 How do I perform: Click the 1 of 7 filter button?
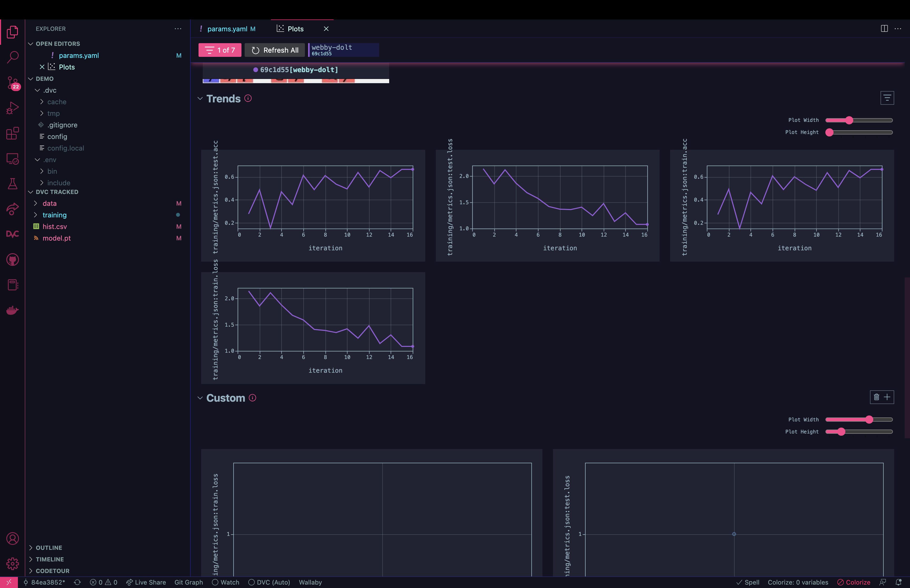click(x=220, y=50)
